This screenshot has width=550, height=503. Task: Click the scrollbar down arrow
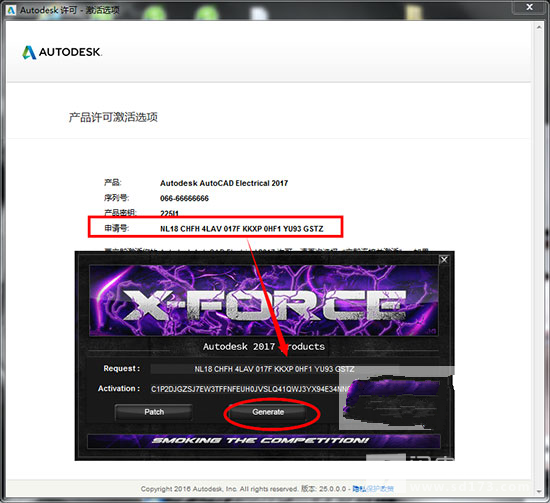[539, 491]
